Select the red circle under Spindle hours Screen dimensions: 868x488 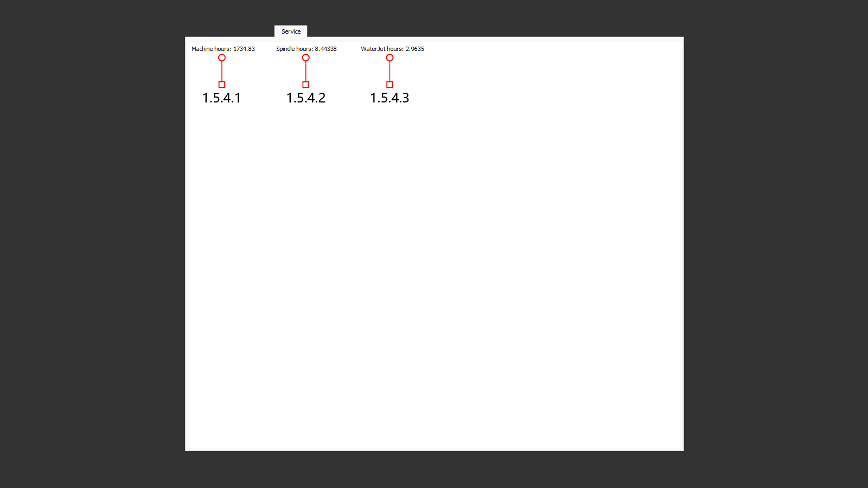point(306,57)
